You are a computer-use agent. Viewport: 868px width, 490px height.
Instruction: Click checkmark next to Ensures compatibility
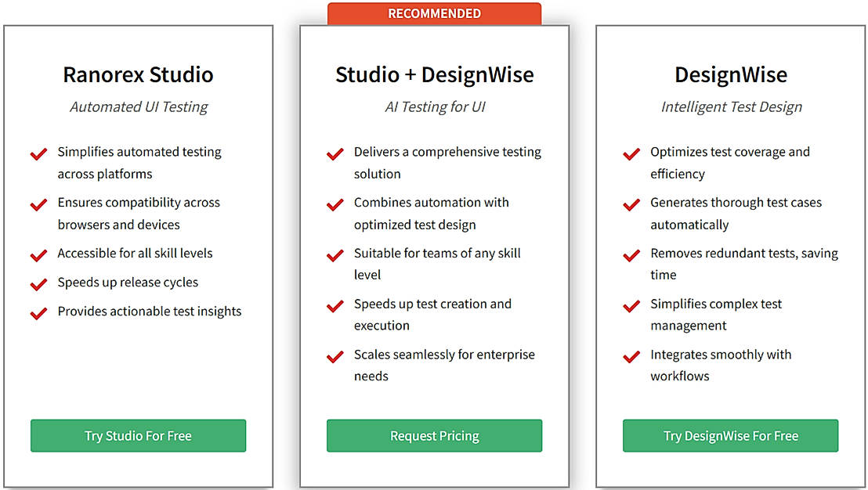39,205
